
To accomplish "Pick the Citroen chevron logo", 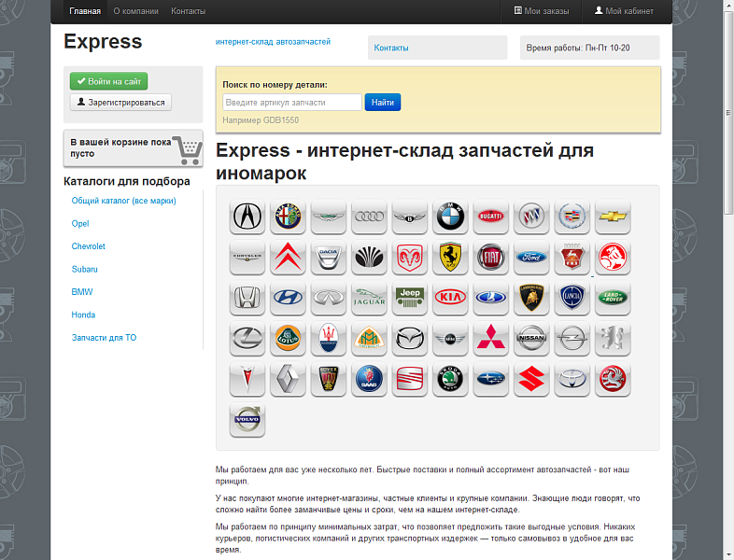I will click(288, 258).
